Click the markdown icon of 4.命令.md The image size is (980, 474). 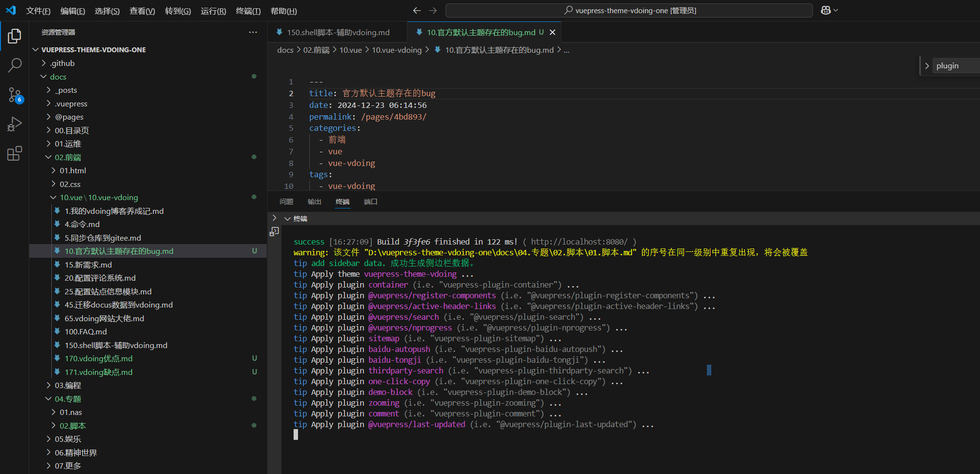pyautogui.click(x=57, y=224)
